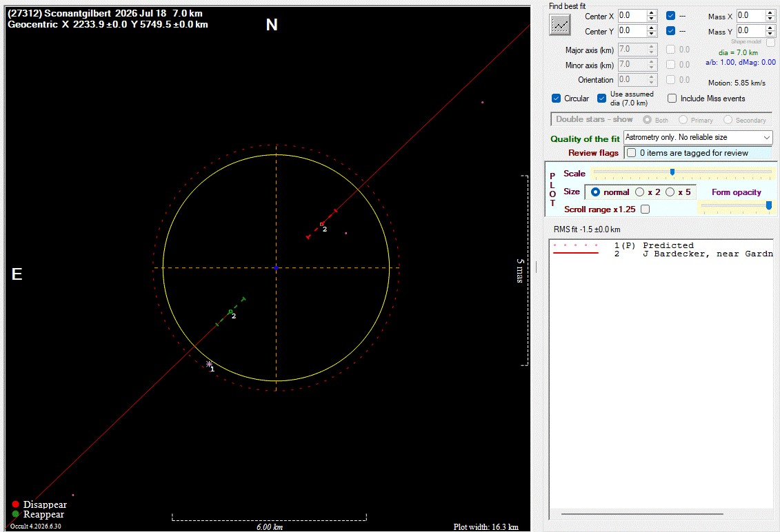
Task: Click the '(27312) Sconantgilbert' plot title
Action: tap(59, 13)
